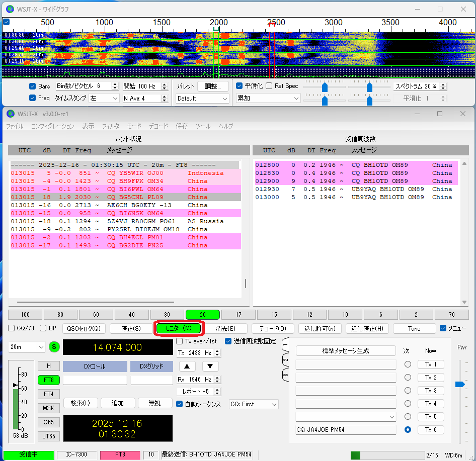Adjust the Pwr slider handle

pyautogui.click(x=459, y=385)
